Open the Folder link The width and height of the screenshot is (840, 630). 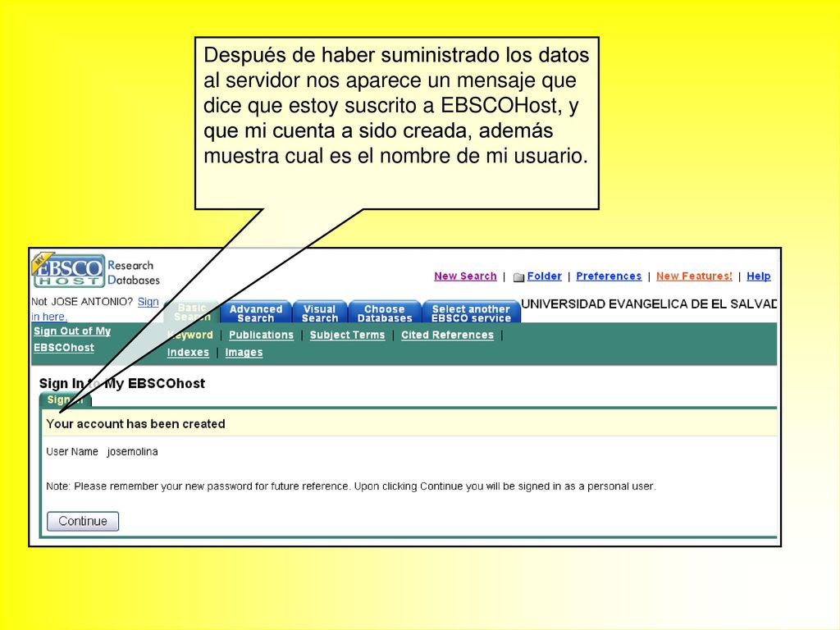pos(545,276)
